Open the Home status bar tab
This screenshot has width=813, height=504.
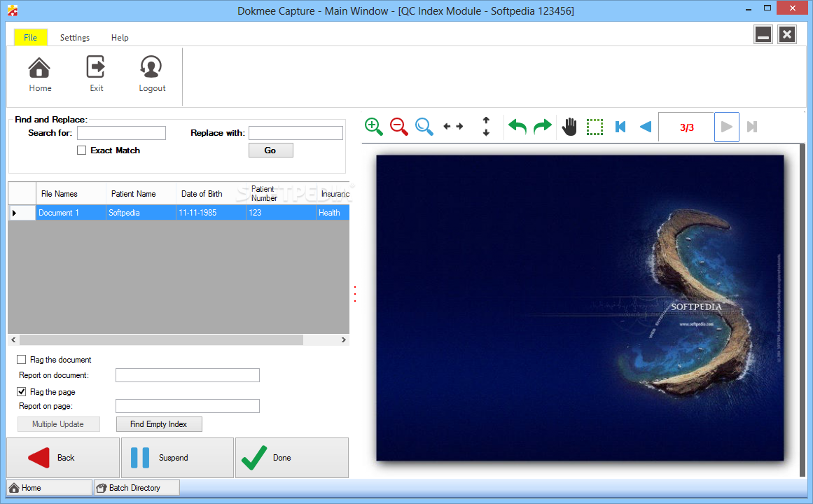(49, 488)
